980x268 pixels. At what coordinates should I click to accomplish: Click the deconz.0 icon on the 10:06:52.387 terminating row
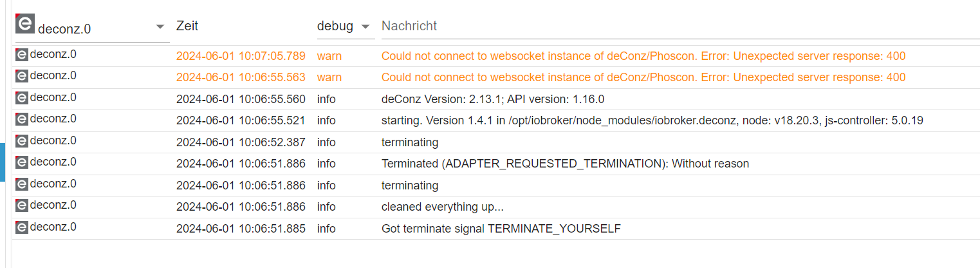tap(22, 141)
